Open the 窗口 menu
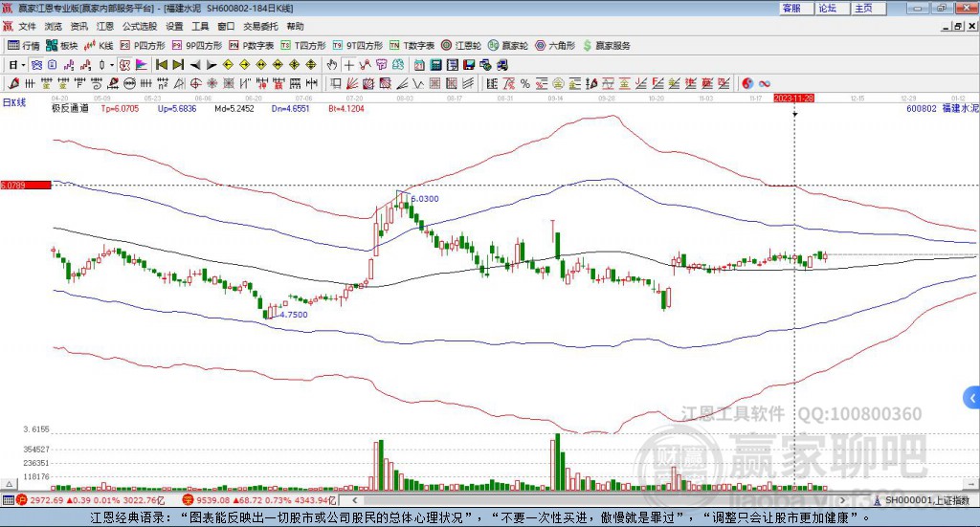The width and height of the screenshot is (980, 527). pos(226,26)
